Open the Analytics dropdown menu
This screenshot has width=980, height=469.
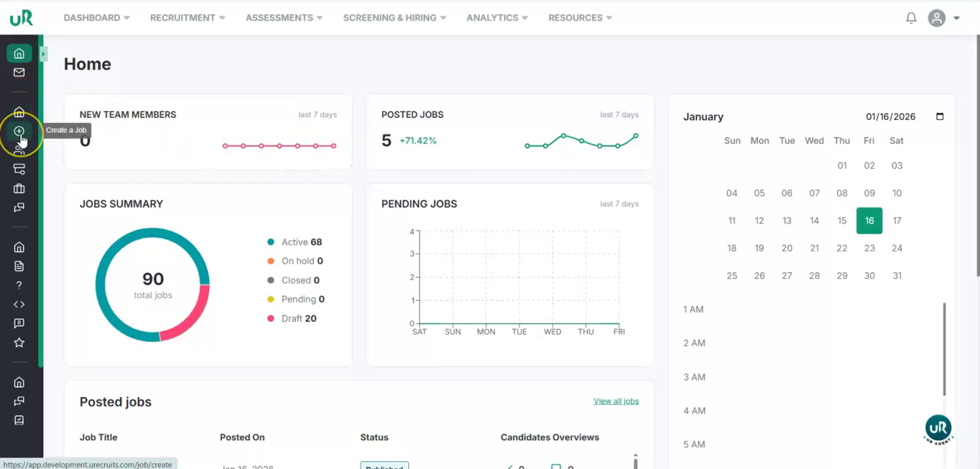pyautogui.click(x=497, y=18)
